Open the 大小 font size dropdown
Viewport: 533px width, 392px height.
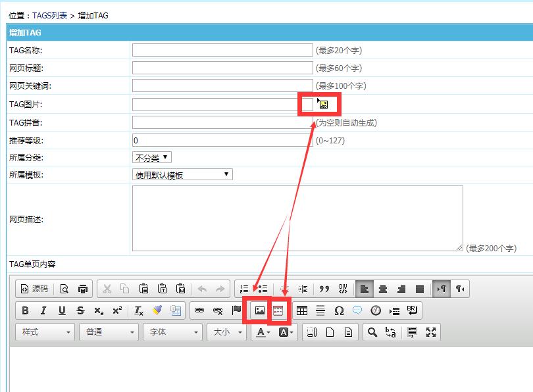pos(227,332)
